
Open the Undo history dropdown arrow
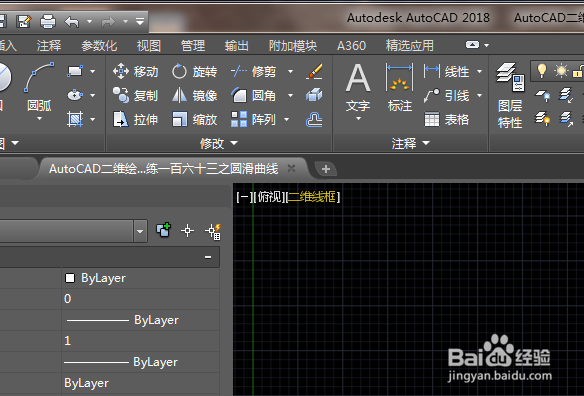(x=89, y=22)
